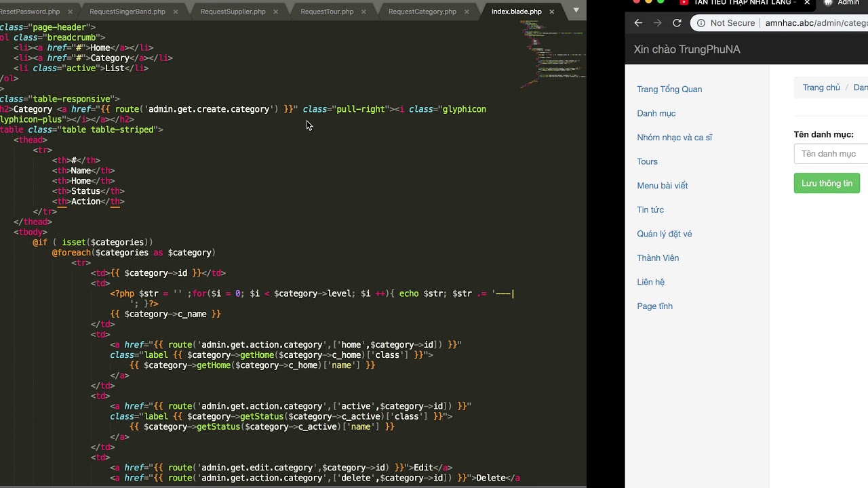
Task: Click the @foreach($categories as $category) line
Action: coord(134,252)
